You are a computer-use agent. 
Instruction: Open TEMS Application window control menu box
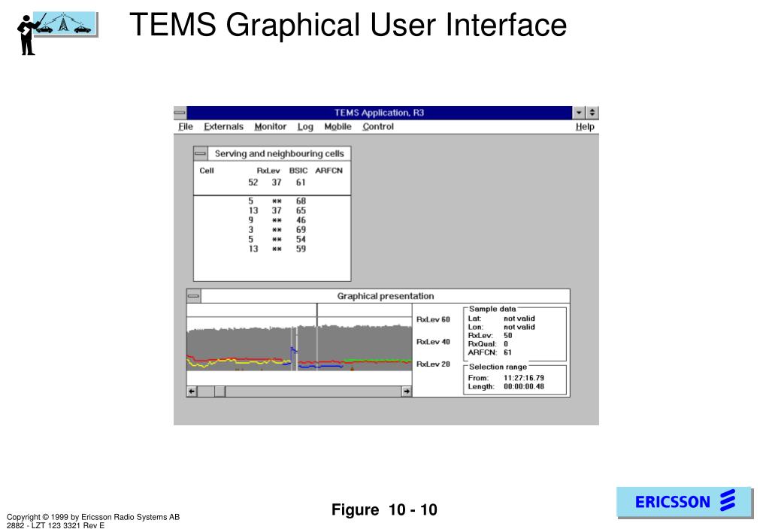(180, 113)
